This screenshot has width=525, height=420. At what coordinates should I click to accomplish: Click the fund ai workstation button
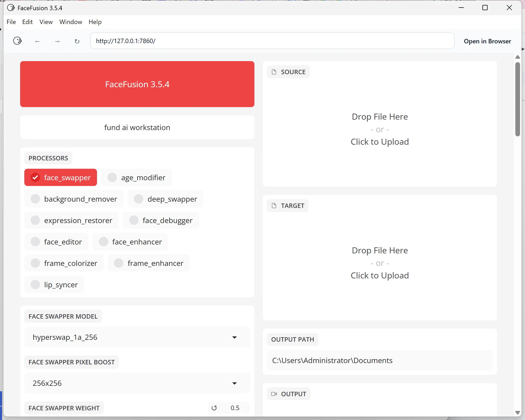137,127
